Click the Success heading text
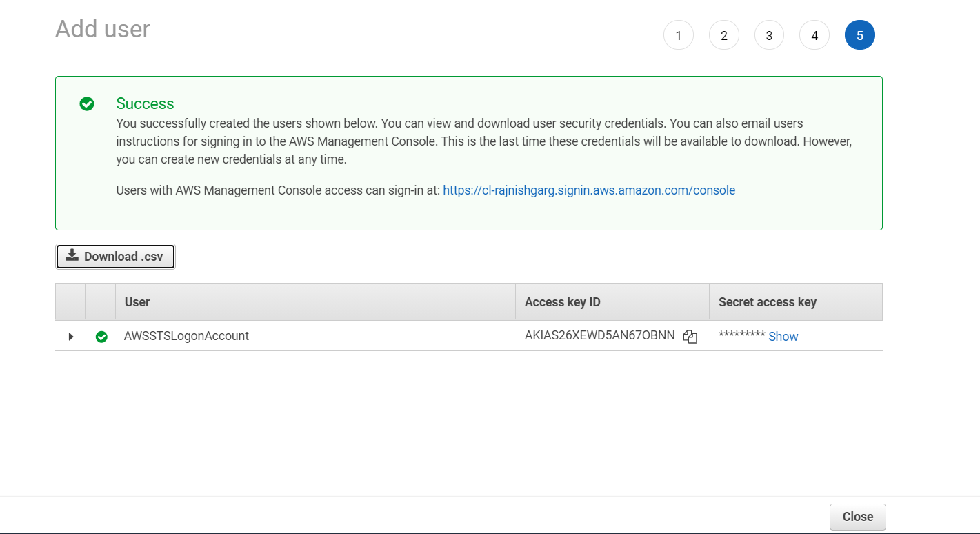The image size is (980, 534). (145, 104)
